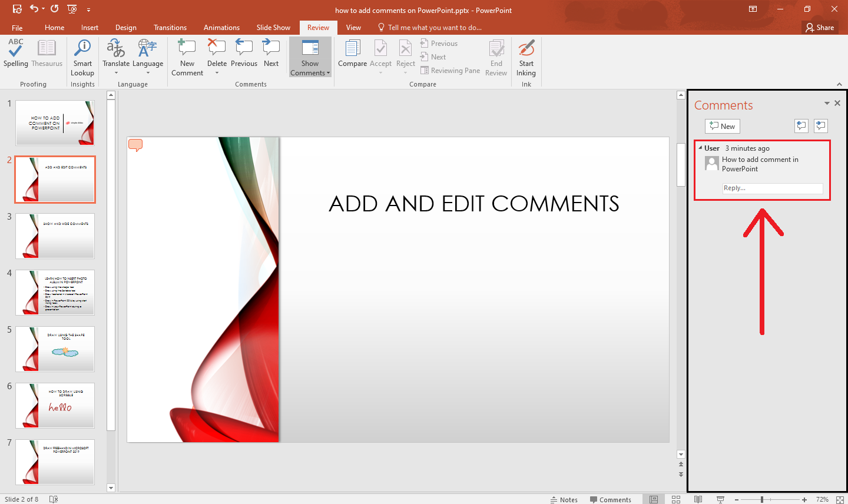This screenshot has height=504, width=848.
Task: Click the Translate button
Action: (116, 57)
